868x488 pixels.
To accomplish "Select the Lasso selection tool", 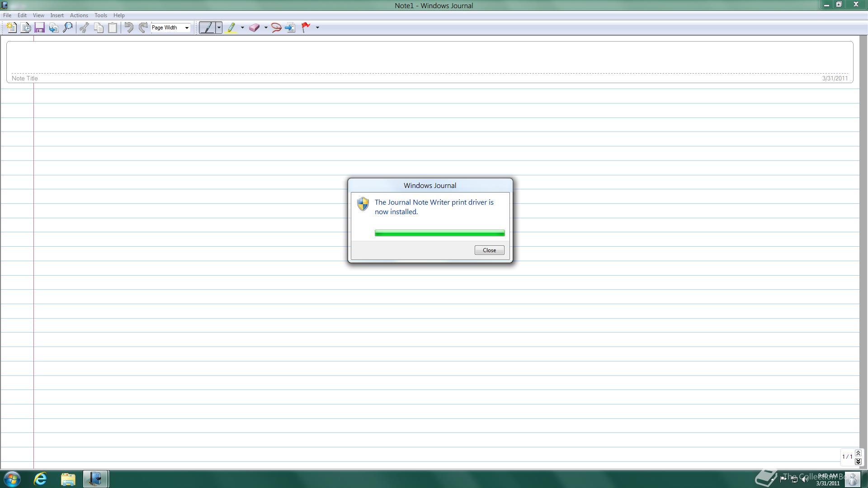I will pos(276,28).
